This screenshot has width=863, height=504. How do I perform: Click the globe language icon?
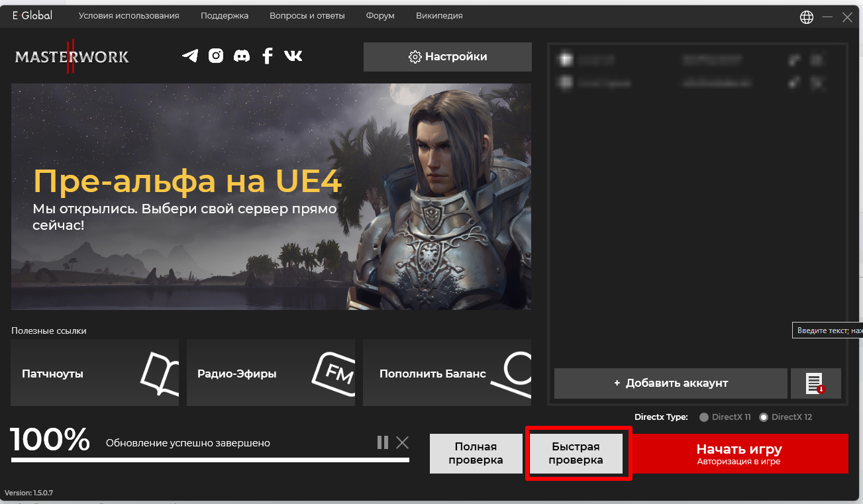point(807,17)
